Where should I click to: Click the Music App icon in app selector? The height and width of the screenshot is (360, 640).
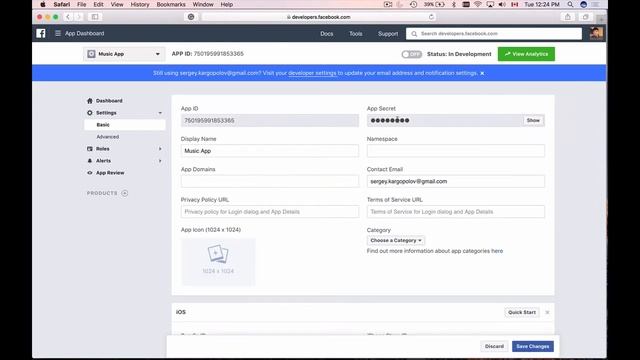pos(91,54)
